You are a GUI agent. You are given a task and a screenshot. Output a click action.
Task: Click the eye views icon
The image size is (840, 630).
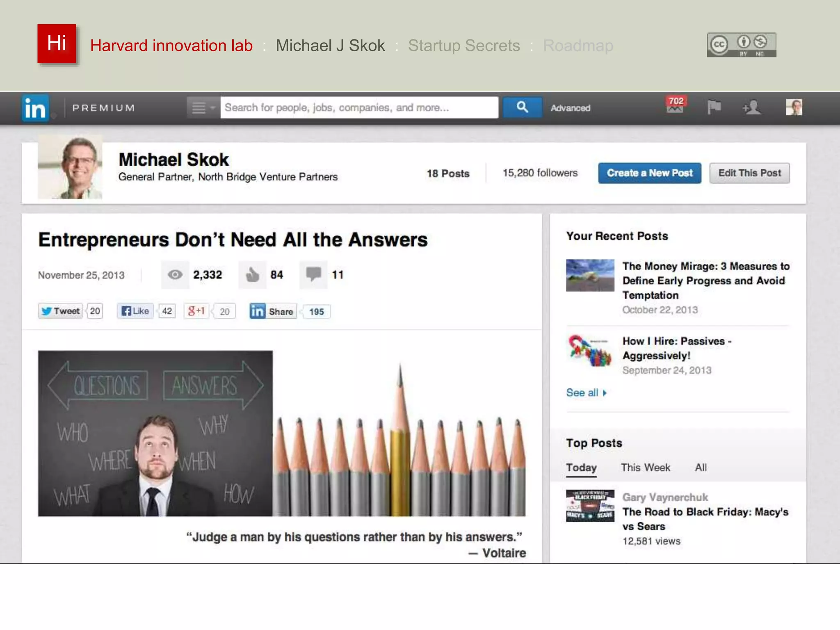point(175,275)
